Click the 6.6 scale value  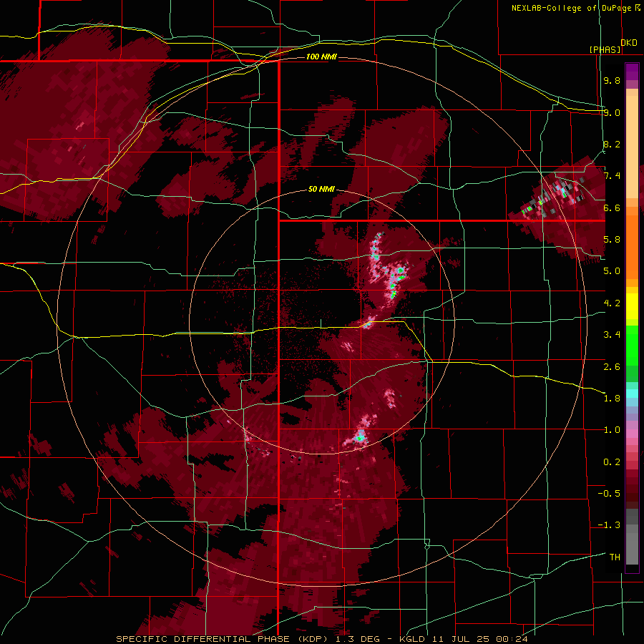[612, 208]
